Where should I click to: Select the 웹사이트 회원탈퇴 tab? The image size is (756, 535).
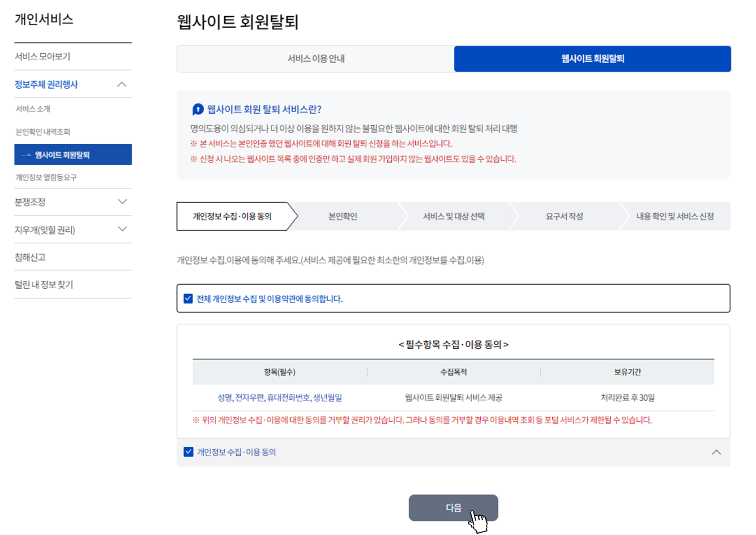(x=593, y=59)
